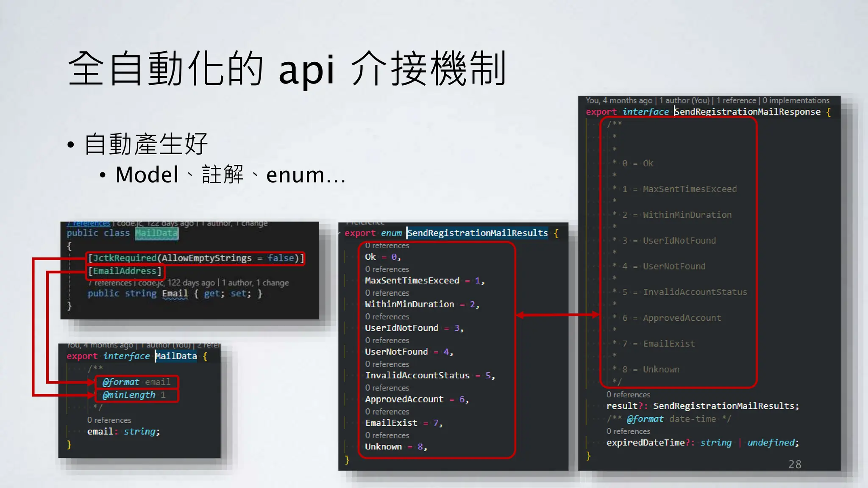The image size is (868, 488).
Task: Click 'export interface MailData {' line
Action: tap(137, 356)
